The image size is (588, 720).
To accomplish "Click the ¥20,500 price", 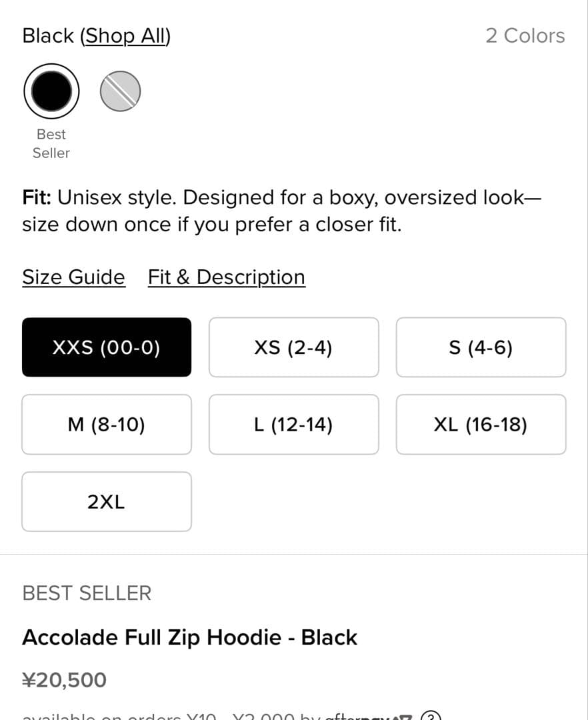I will [65, 681].
